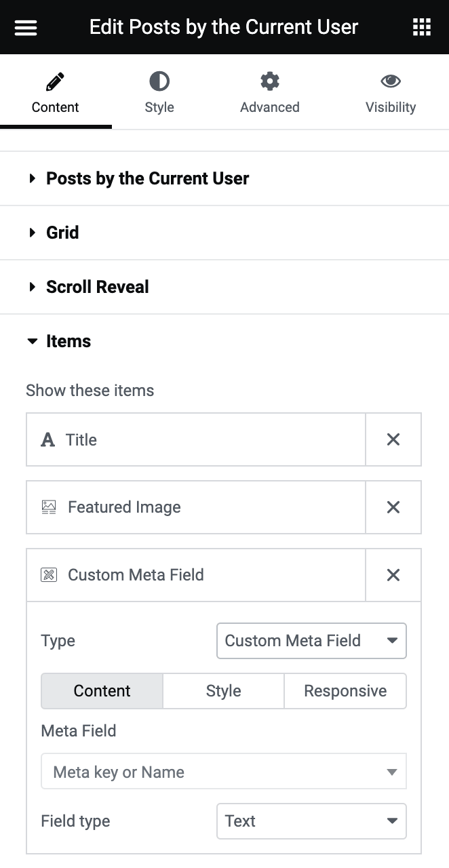Switch to the Style sub-tab
449x868 pixels.
point(223,690)
